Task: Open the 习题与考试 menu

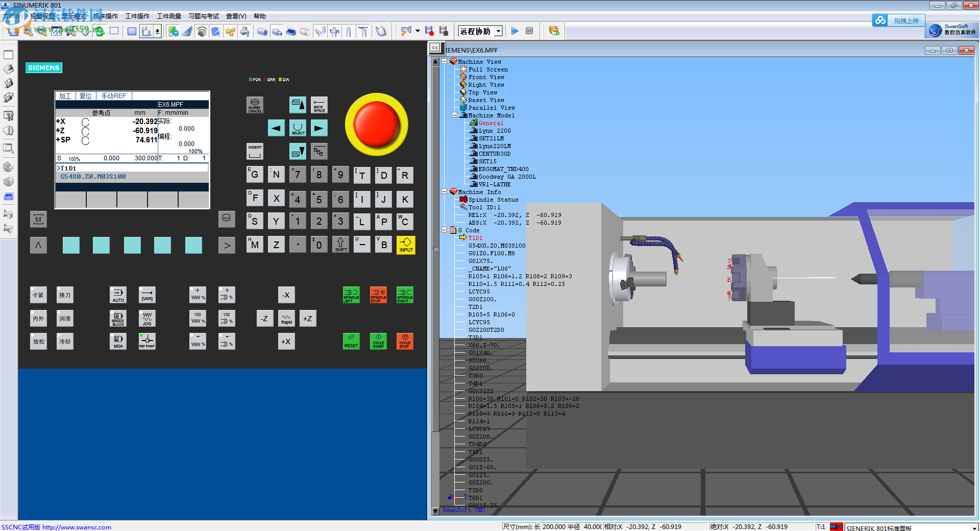Action: coord(204,16)
